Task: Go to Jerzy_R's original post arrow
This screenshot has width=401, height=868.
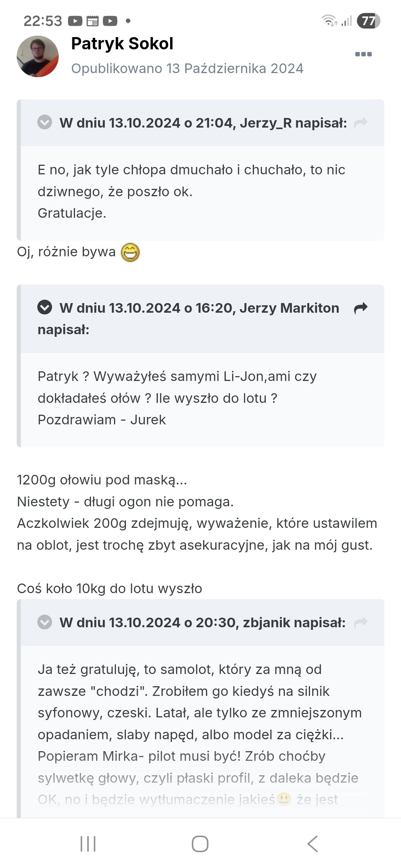Action: tap(361, 122)
